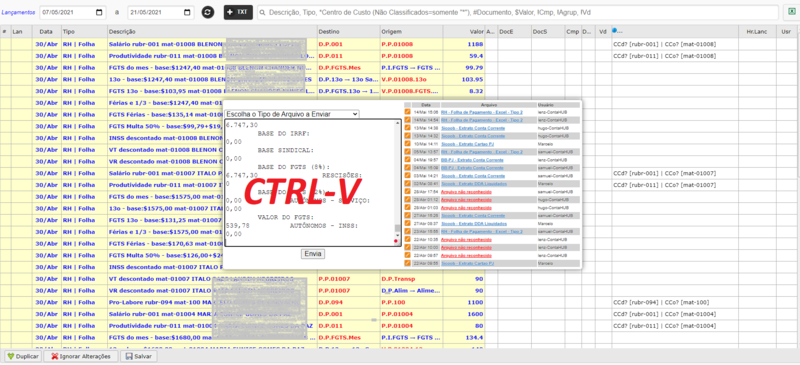Click the Usuário header in the upload list

click(559, 104)
